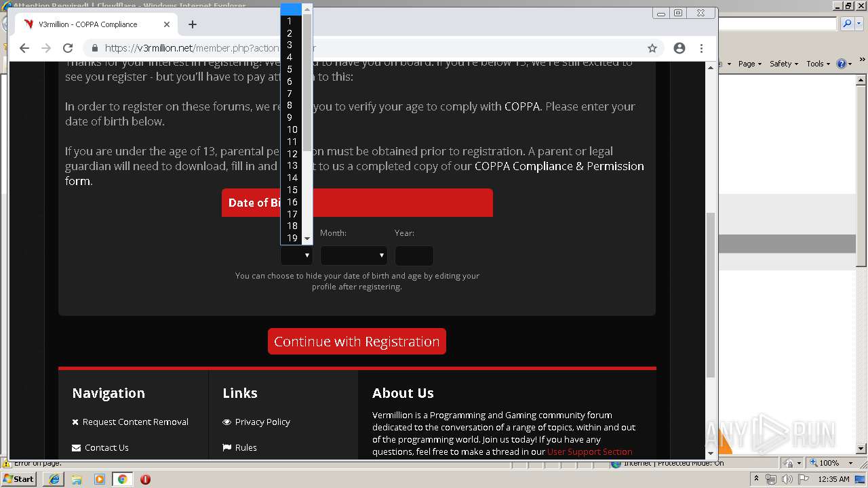Open Internet Explorer Help icon menu
This screenshot has height=488, width=868.
tap(844, 63)
